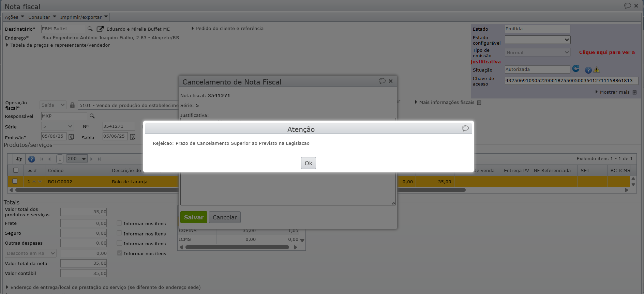
Task: Open the Emissão date calendar picker
Action: [71, 137]
